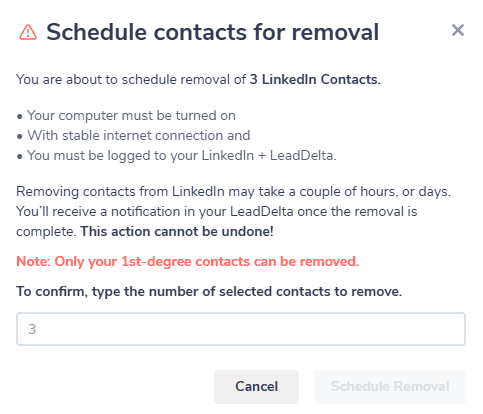This screenshot has height=414, width=483.
Task: Click the This action cannot be undone warning
Action: pos(177,231)
